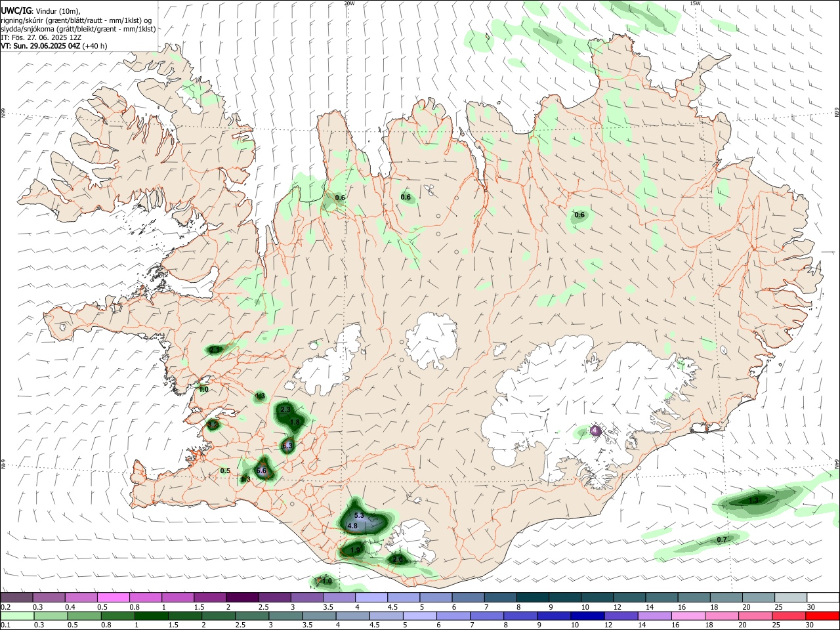
Task: Click the 'IT: Fös. 27. 06. 2025 12Z' line
Action: coord(41,37)
